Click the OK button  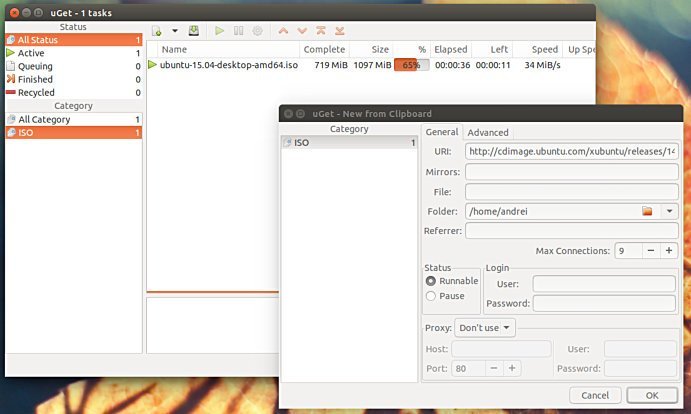pos(652,395)
